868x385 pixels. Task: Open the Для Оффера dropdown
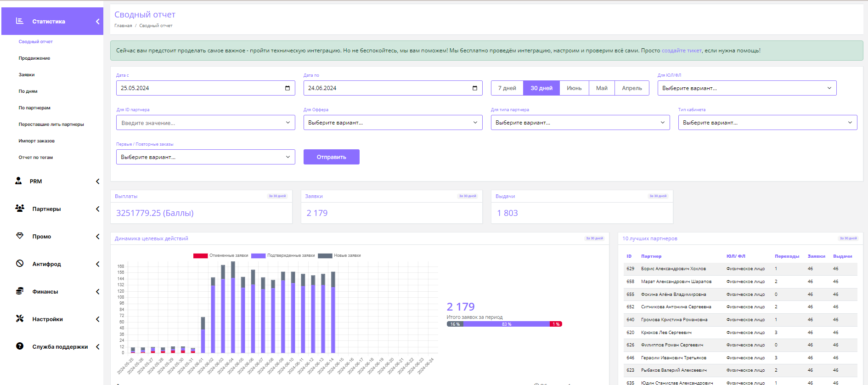(x=393, y=123)
